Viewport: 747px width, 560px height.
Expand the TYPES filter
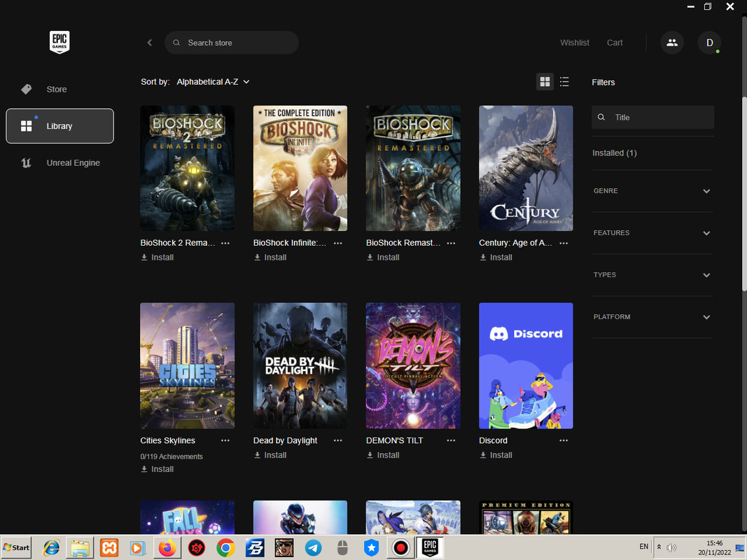click(x=652, y=275)
